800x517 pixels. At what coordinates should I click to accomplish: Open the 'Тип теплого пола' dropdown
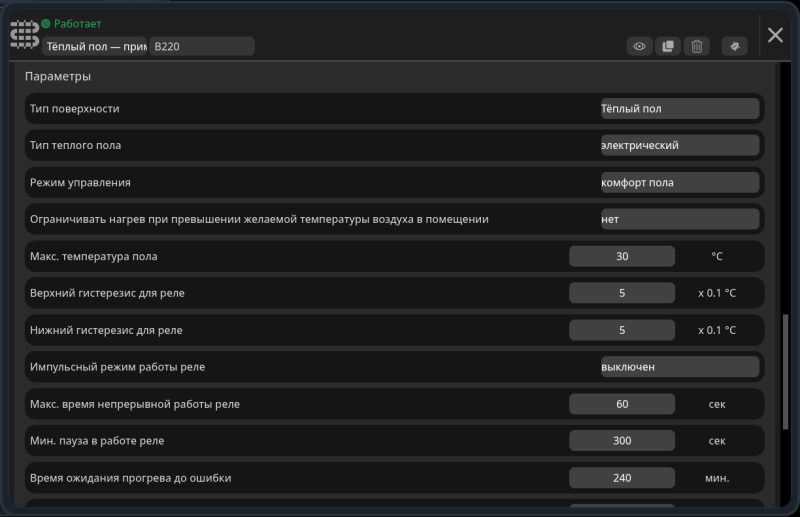[680, 145]
